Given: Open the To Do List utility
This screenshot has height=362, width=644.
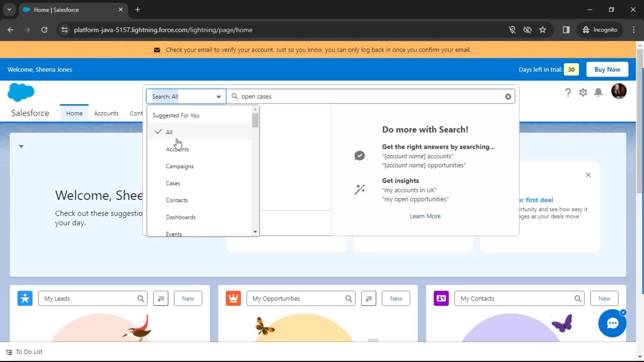Looking at the screenshot, I should [24, 352].
